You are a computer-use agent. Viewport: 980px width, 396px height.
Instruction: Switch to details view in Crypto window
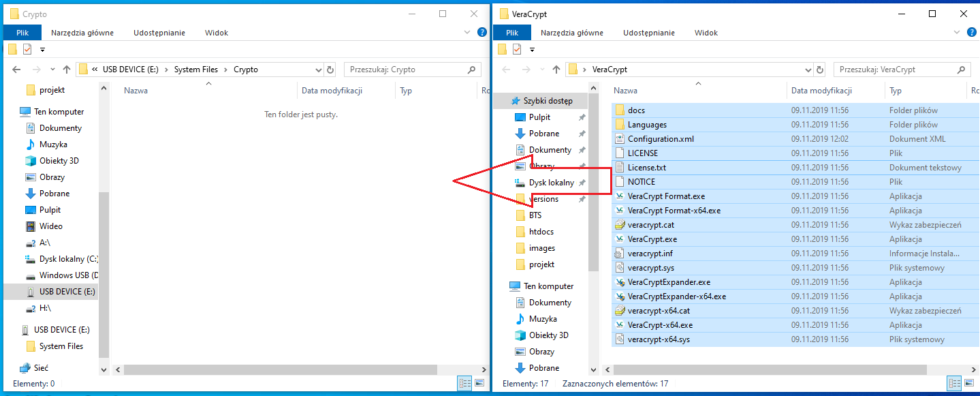[x=465, y=384]
